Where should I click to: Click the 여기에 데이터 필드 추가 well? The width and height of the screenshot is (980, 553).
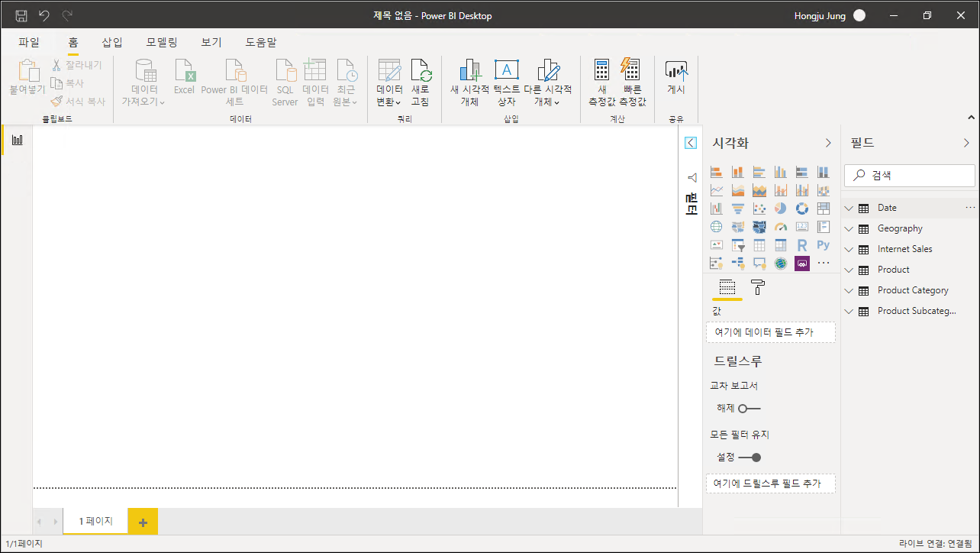tap(771, 332)
